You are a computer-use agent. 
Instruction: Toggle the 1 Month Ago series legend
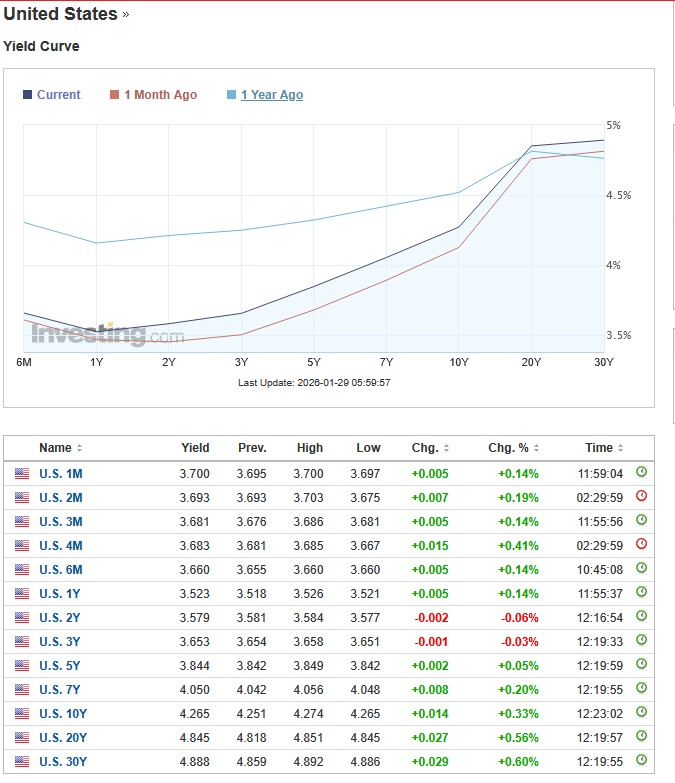160,95
